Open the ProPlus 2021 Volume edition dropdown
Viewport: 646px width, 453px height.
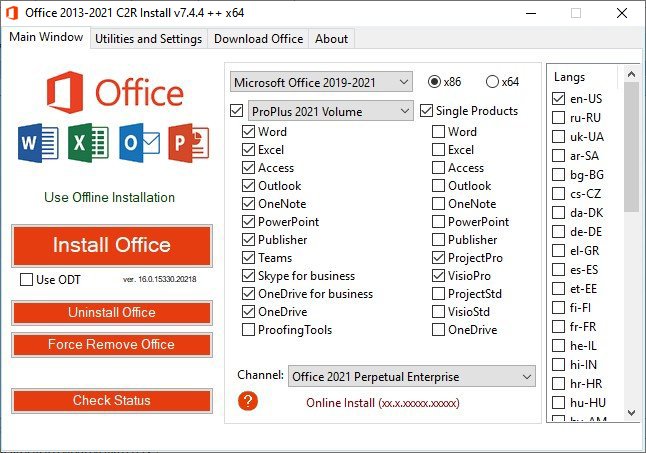(x=330, y=111)
